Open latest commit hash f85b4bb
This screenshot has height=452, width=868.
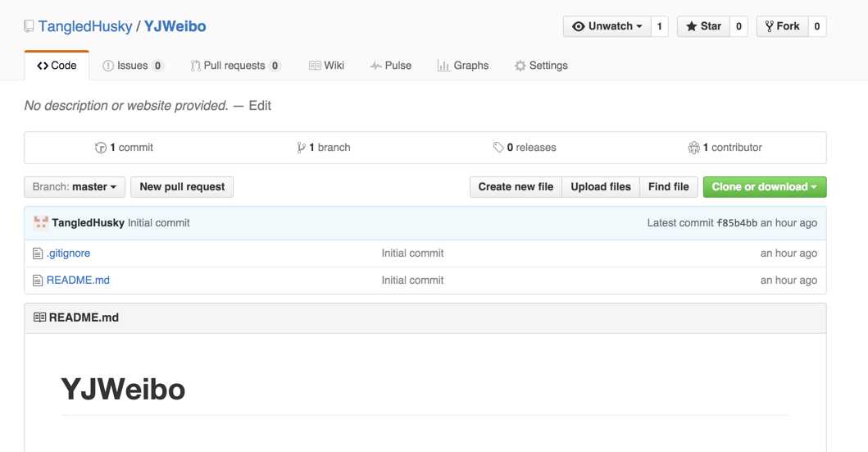[737, 222]
